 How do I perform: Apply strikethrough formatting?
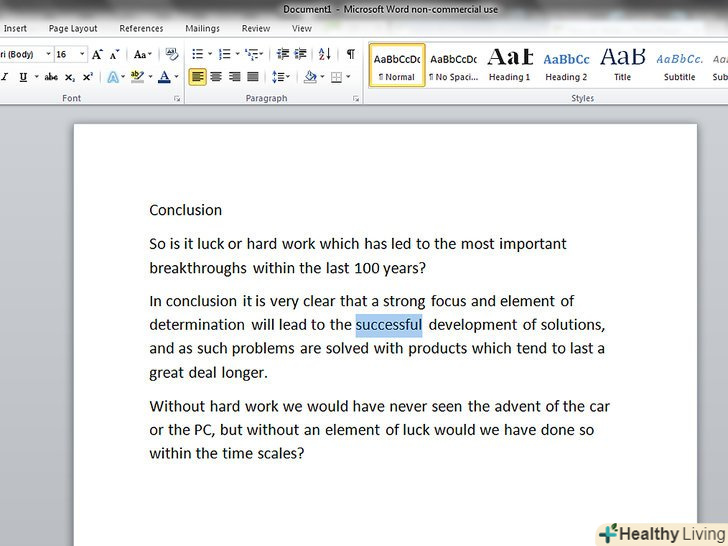click(x=51, y=77)
